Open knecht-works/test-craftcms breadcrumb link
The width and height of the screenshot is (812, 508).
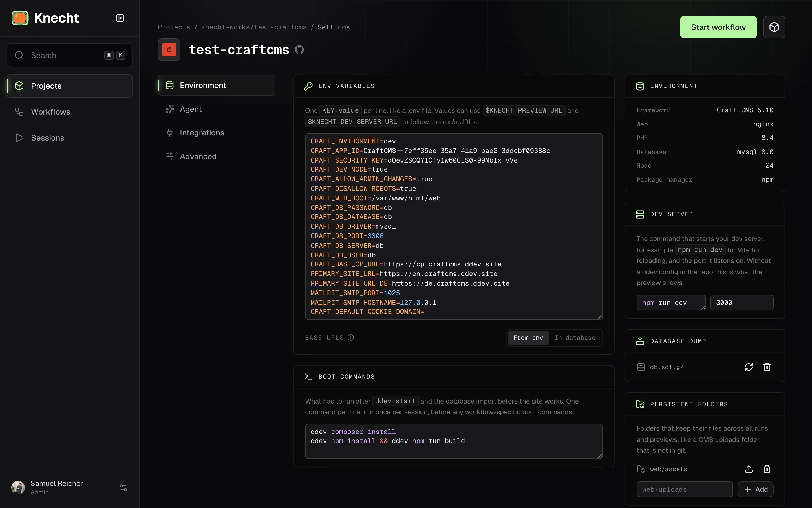pyautogui.click(x=254, y=27)
